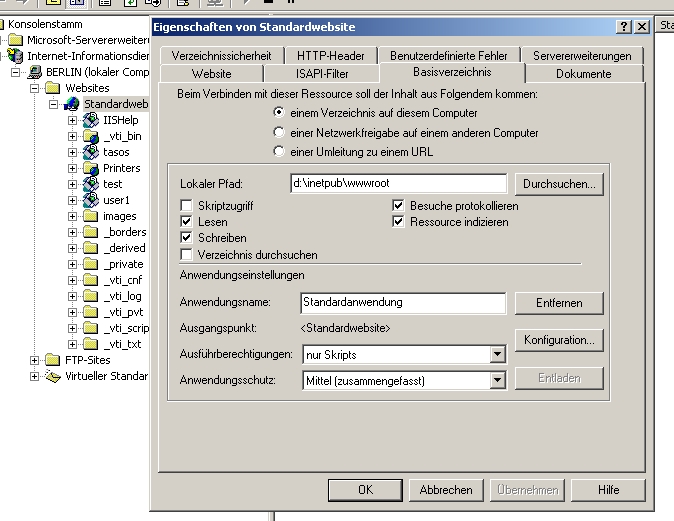Click the tasos application icon

click(x=91, y=152)
